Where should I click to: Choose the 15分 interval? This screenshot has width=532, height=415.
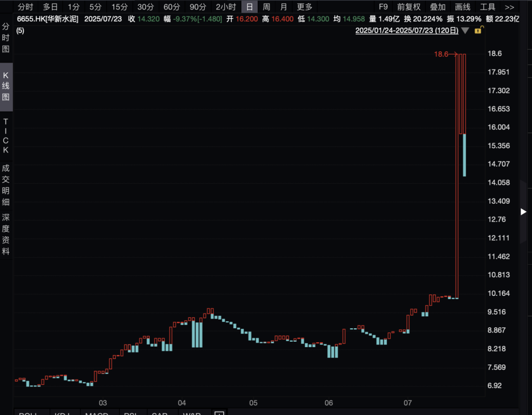(120, 7)
